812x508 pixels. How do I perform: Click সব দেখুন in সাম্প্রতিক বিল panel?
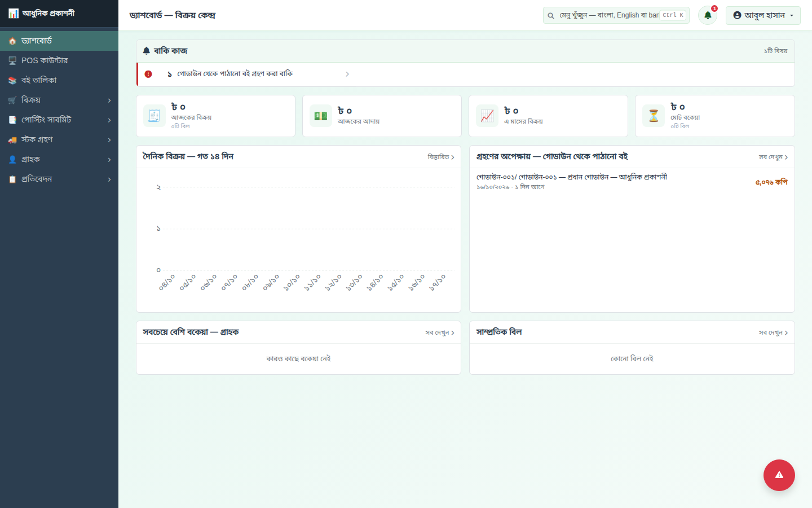pos(773,332)
